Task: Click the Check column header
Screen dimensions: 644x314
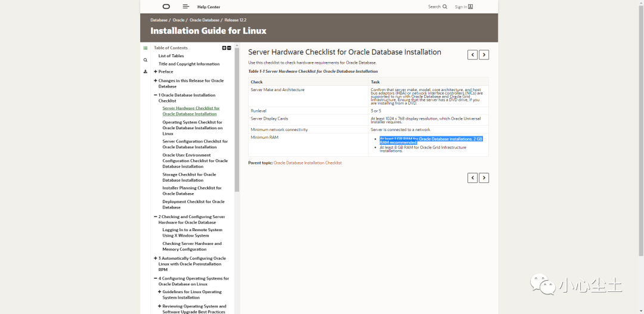Action: (308, 82)
